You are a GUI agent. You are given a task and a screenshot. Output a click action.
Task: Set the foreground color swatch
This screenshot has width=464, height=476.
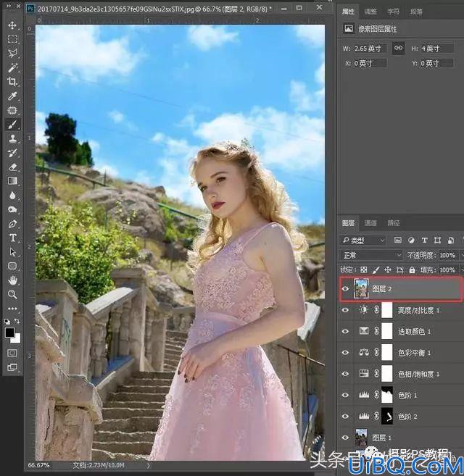click(9, 333)
